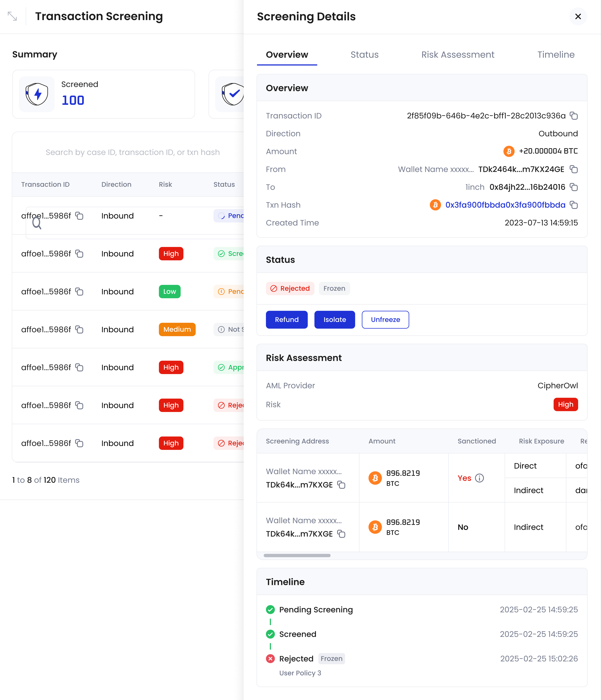Click the Bitcoin icon beside the Amount value
Viewport: 601px width, 700px height.
pyautogui.click(x=508, y=151)
